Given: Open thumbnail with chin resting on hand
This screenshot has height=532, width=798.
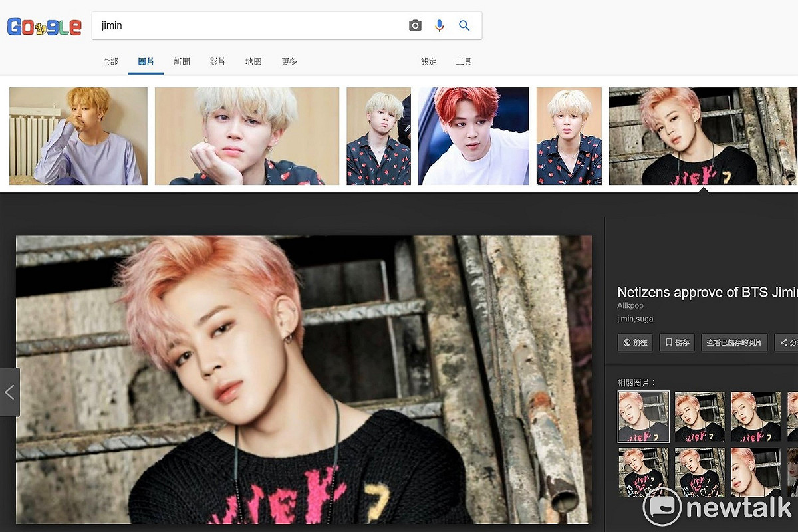Looking at the screenshot, I should [247, 136].
